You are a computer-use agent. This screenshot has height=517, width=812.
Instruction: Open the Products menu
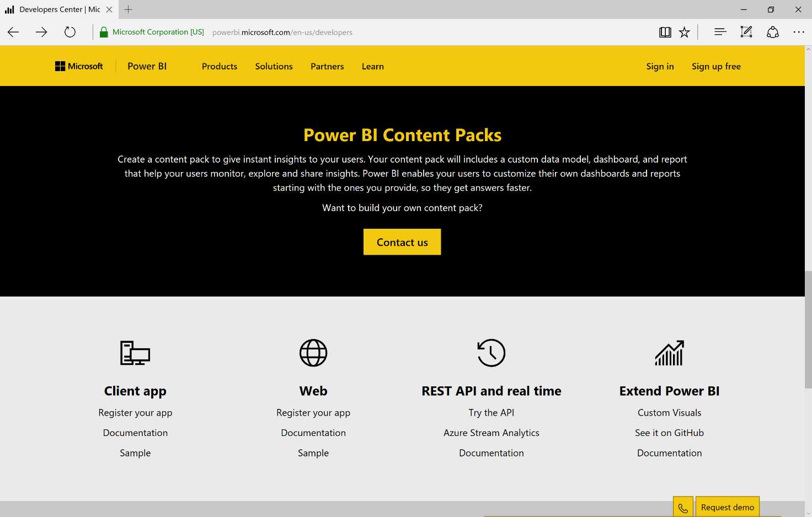(220, 66)
